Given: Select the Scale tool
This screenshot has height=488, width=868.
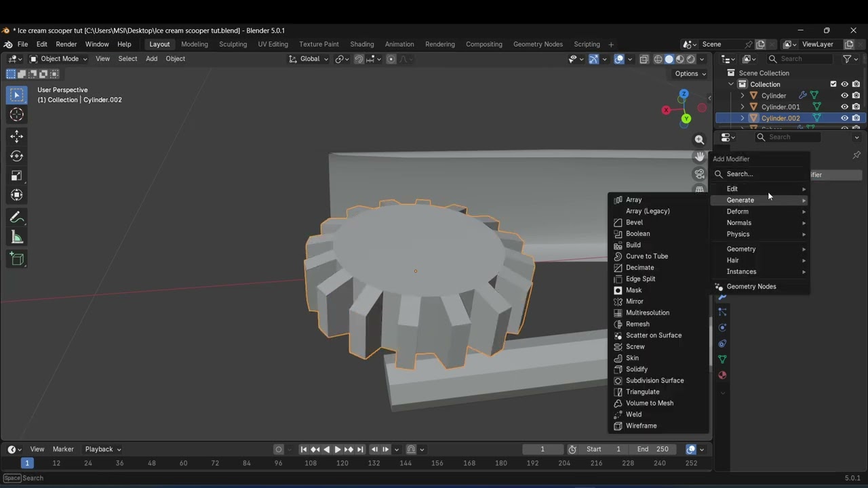Looking at the screenshot, I should [x=17, y=176].
